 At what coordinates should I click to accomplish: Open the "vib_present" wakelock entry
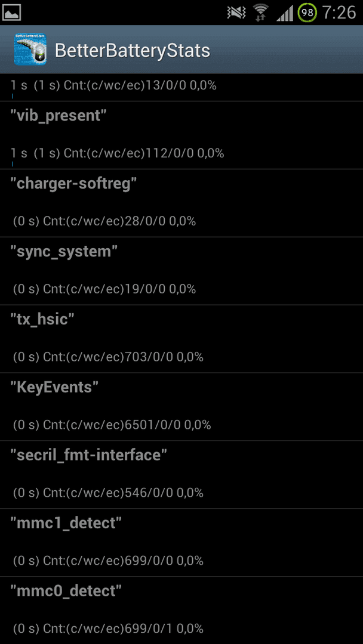coord(181,135)
